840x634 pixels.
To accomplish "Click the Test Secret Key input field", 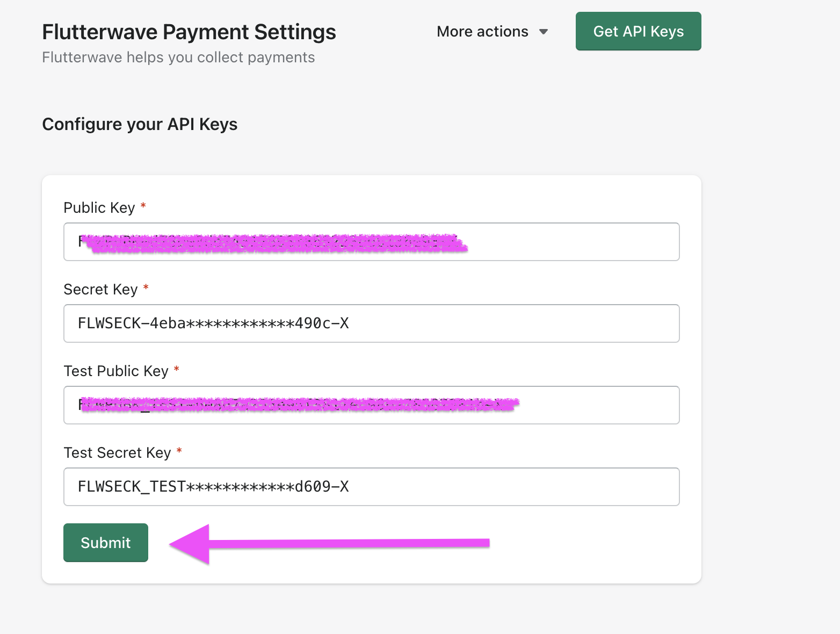I will point(372,487).
